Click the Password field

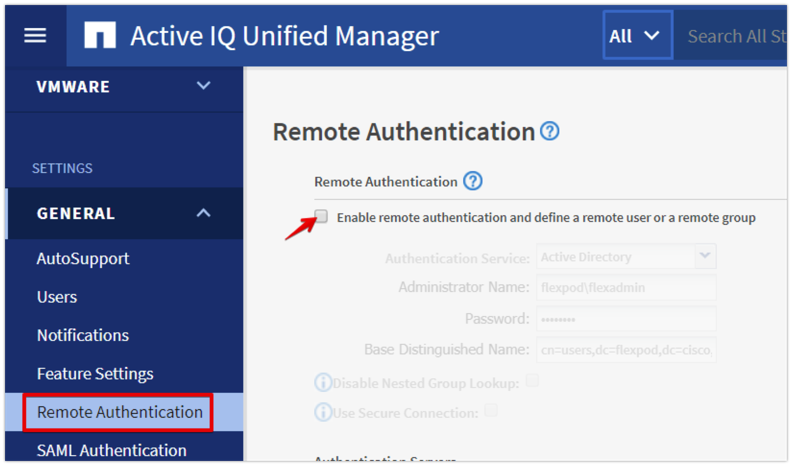(626, 319)
